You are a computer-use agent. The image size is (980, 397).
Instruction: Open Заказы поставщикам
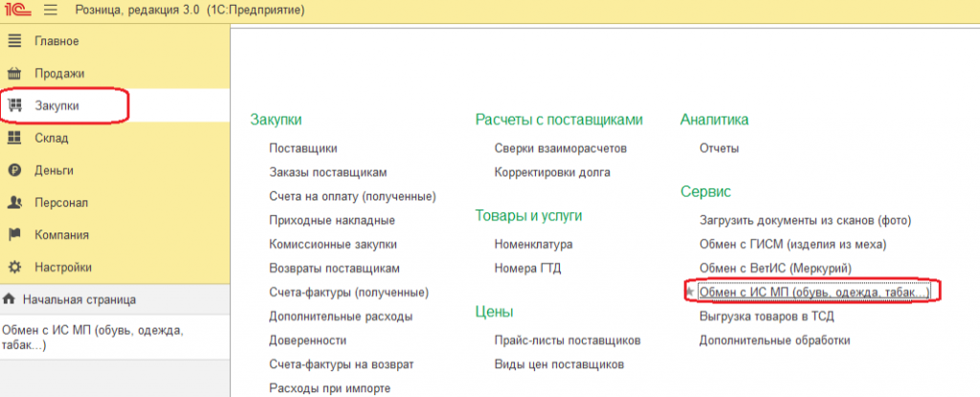pyautogui.click(x=328, y=172)
